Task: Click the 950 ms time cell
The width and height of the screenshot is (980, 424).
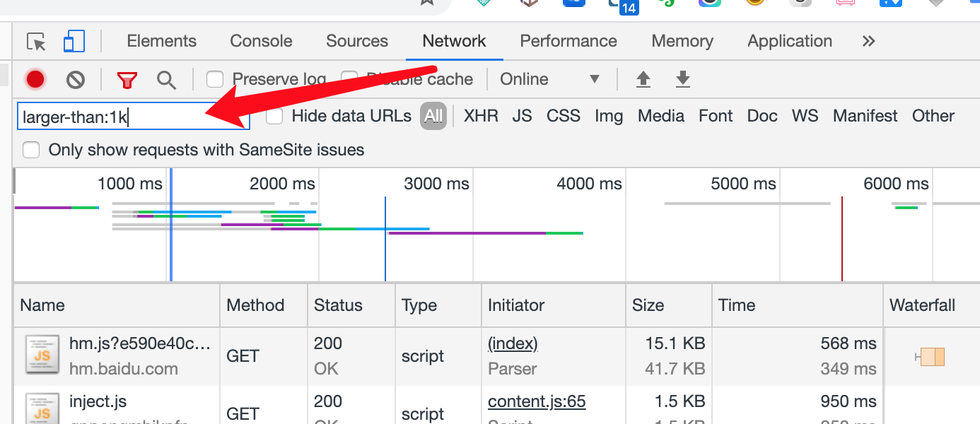Action: coord(848,401)
